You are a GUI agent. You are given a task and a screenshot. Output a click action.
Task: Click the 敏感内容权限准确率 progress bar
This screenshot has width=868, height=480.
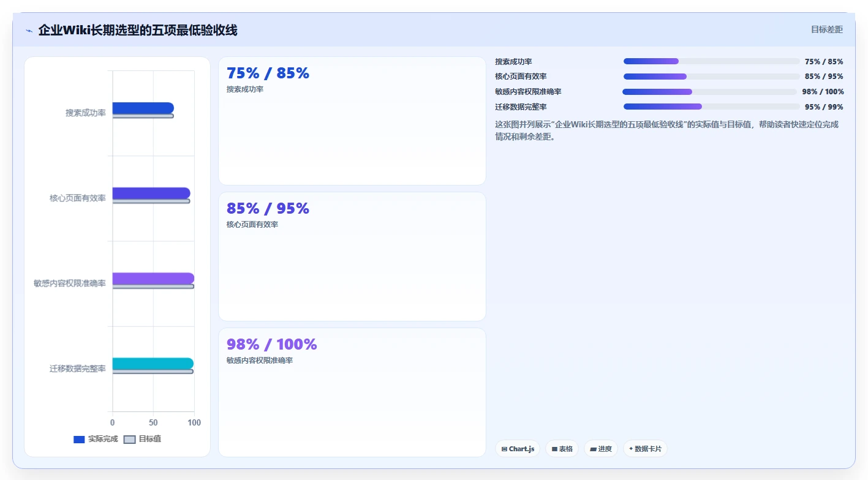[710, 92]
